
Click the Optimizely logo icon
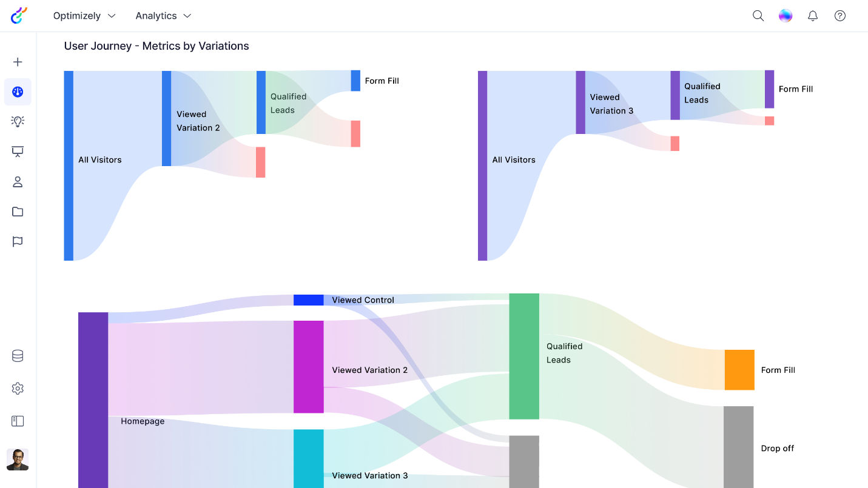(x=19, y=16)
